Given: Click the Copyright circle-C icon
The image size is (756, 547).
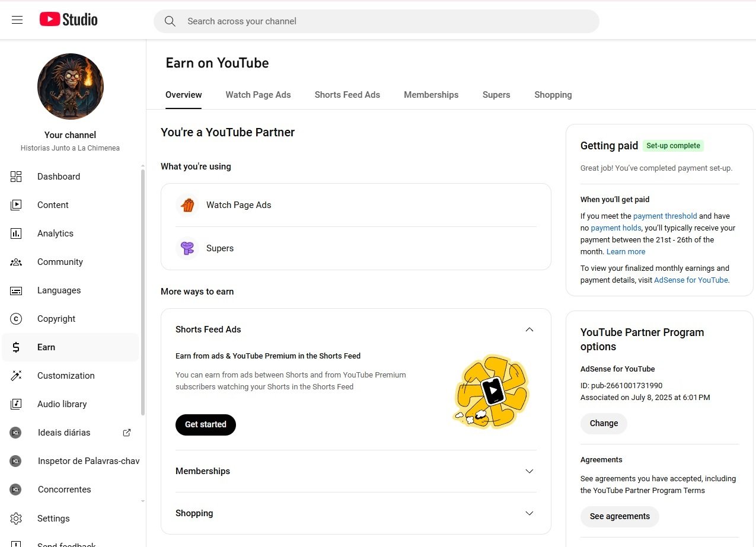Looking at the screenshot, I should pos(16,319).
